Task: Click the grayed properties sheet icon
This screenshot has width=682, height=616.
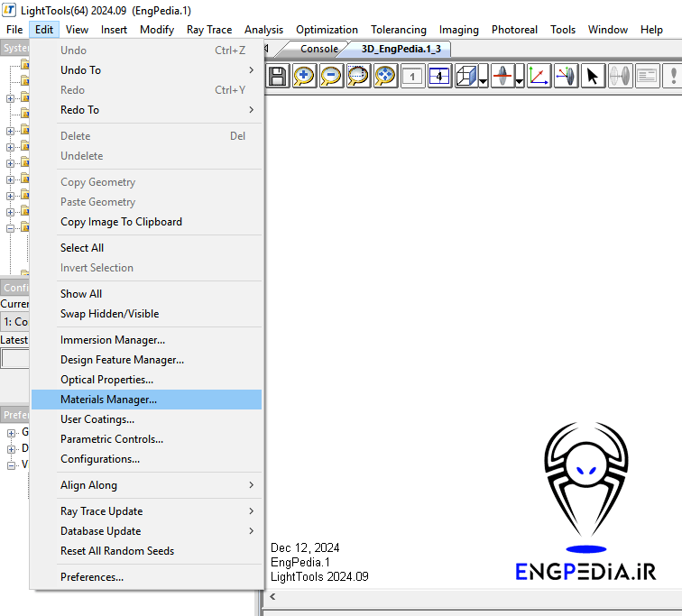Action: coord(647,77)
